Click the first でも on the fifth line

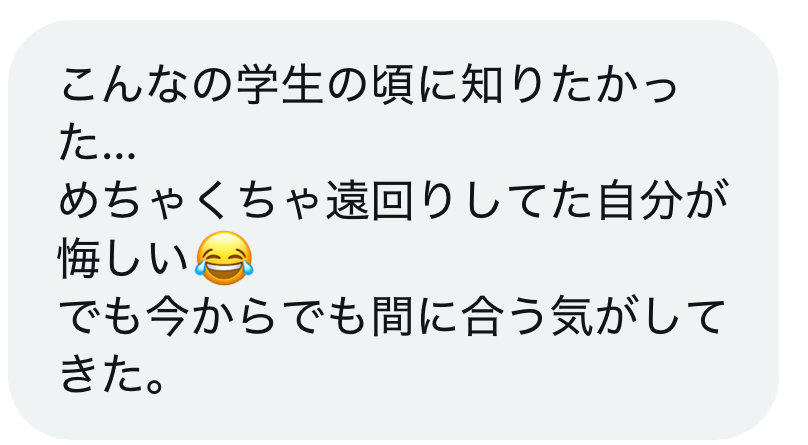click(x=101, y=316)
